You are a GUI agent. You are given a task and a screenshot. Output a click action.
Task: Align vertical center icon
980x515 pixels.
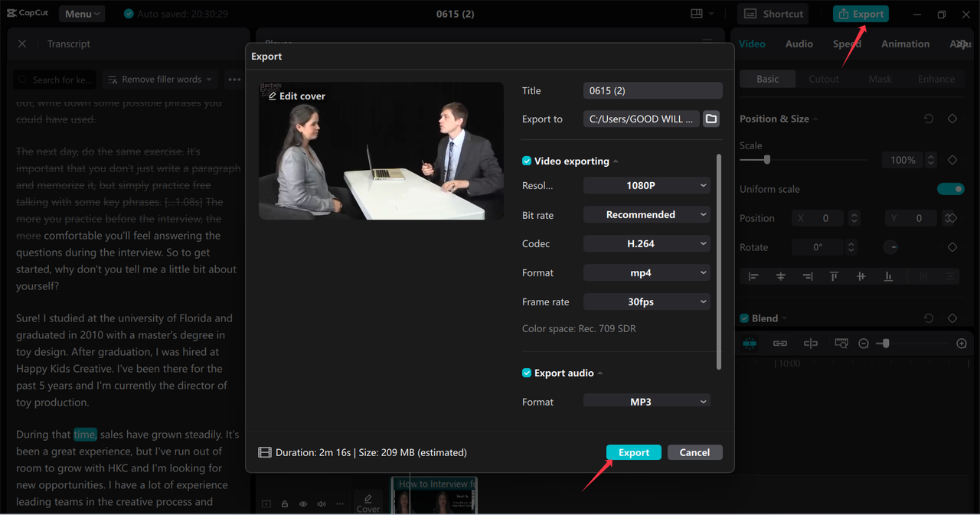pyautogui.click(x=861, y=276)
